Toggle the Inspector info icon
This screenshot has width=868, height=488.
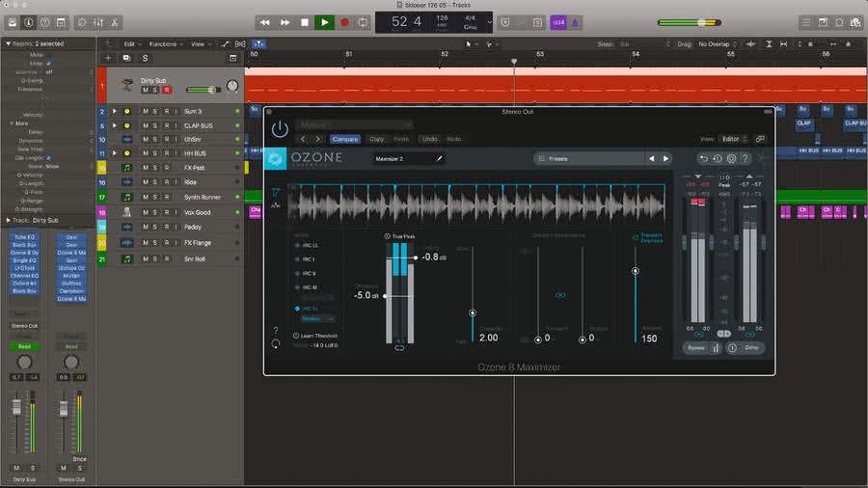coord(29,23)
